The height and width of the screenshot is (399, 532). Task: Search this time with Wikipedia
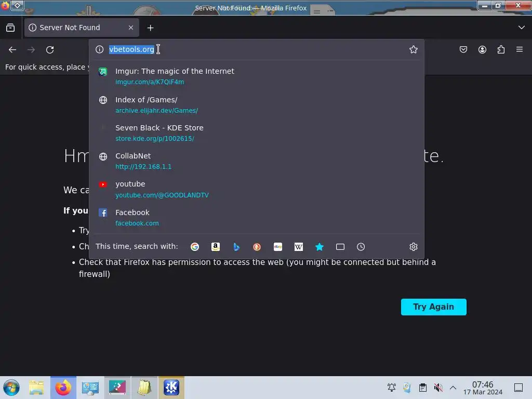click(299, 247)
